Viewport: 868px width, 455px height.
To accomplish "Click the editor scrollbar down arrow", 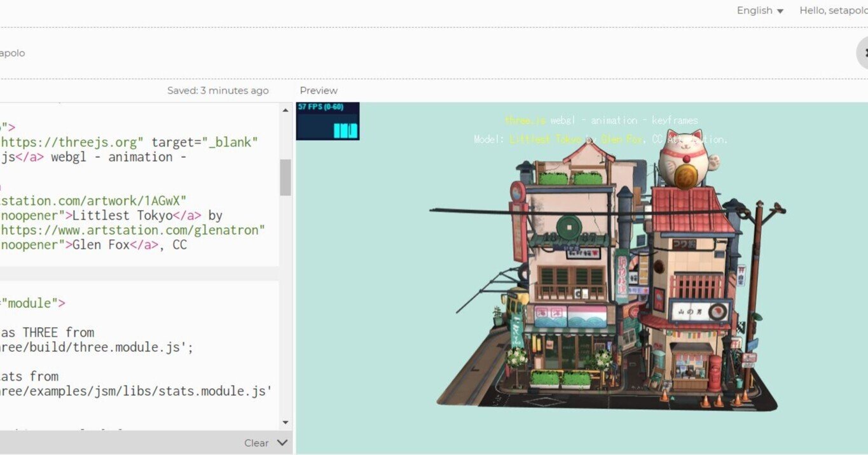I will [286, 423].
